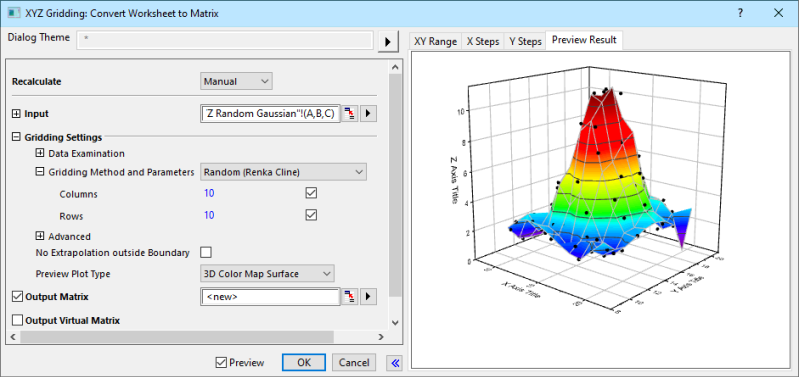Open the Gridding Method dropdown
Screen dimensions: 799x377
pos(283,172)
